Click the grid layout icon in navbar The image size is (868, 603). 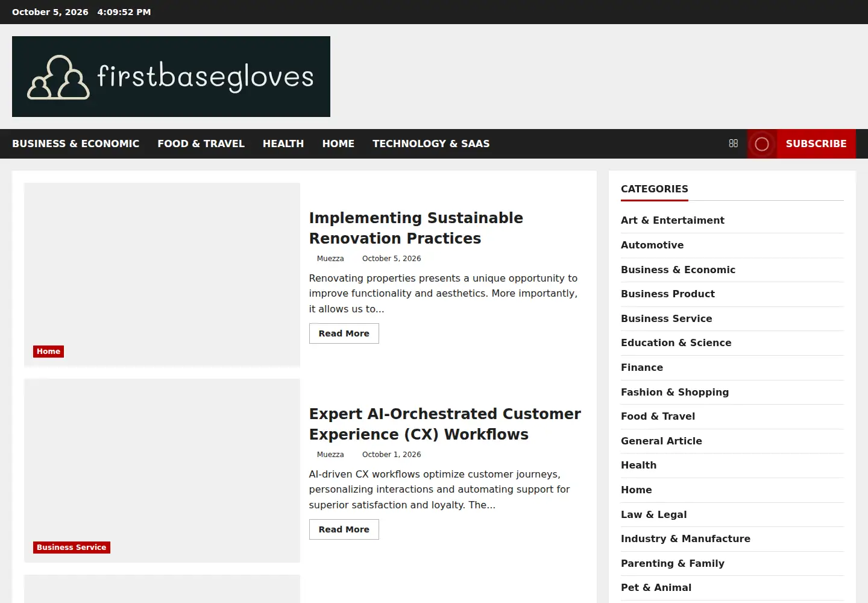733,144
